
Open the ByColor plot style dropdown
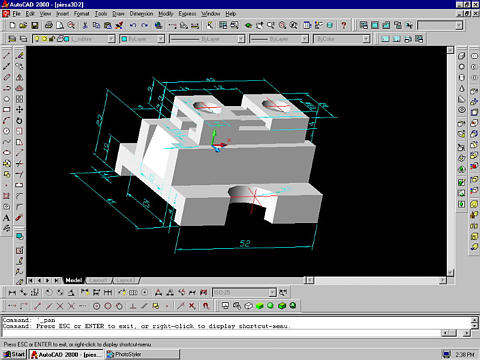[x=366, y=39]
